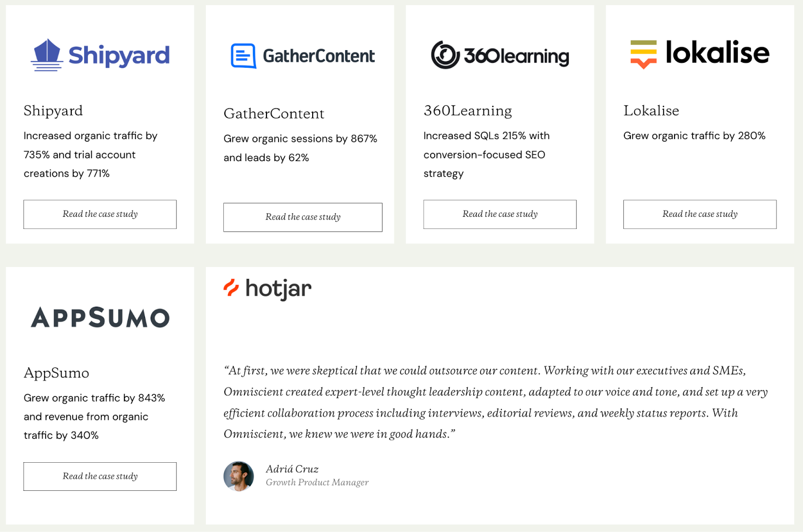
Task: Select the Lokalise heading text
Action: coord(651,110)
